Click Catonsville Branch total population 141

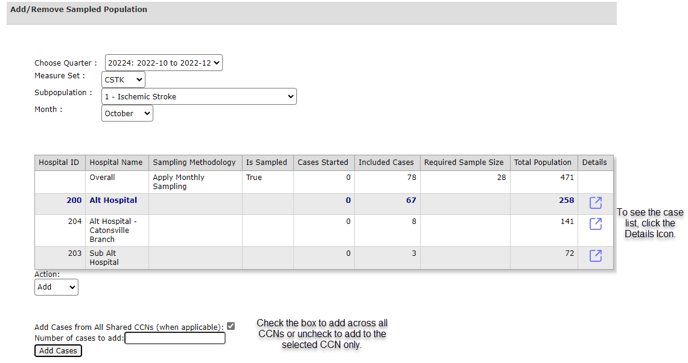(567, 221)
